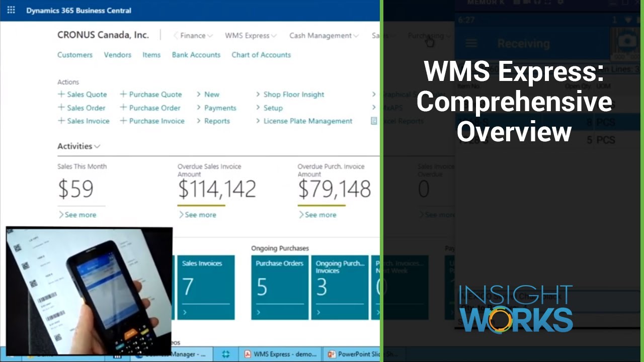Viewport: 644px width, 362px height.
Task: Select the CRONUS Canada, Inc. company name
Action: [103, 35]
